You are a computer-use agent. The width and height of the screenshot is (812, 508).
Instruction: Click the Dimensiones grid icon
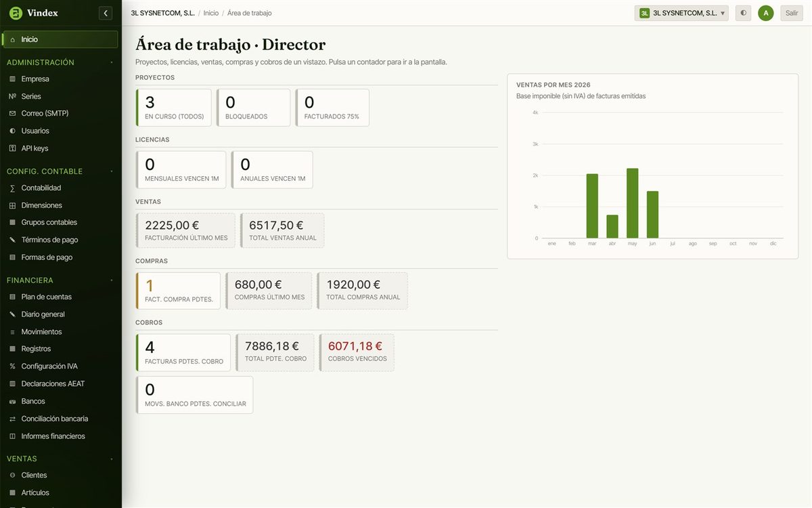(12, 205)
